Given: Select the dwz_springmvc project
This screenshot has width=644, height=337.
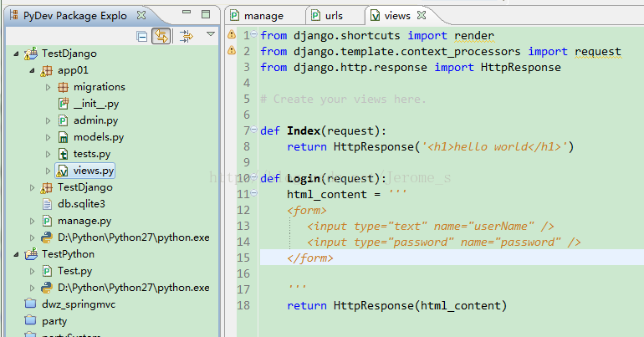Looking at the screenshot, I should (79, 304).
